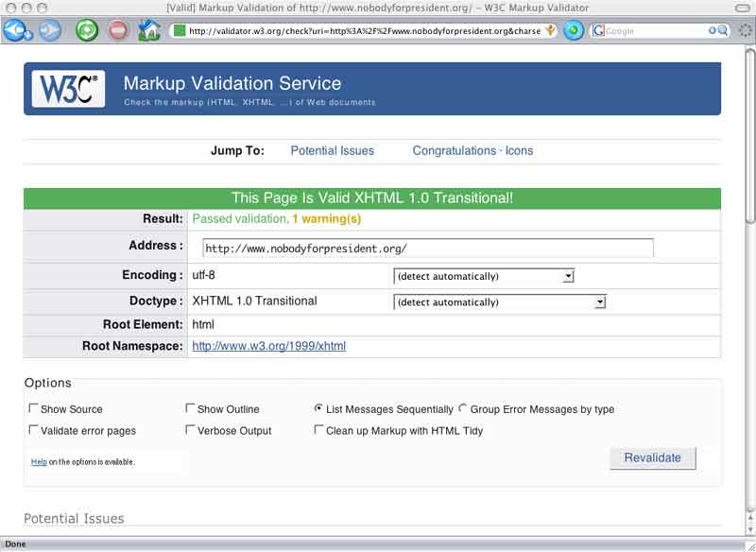756x552 pixels.
Task: Click the 'Options' section label
Action: coord(48,383)
